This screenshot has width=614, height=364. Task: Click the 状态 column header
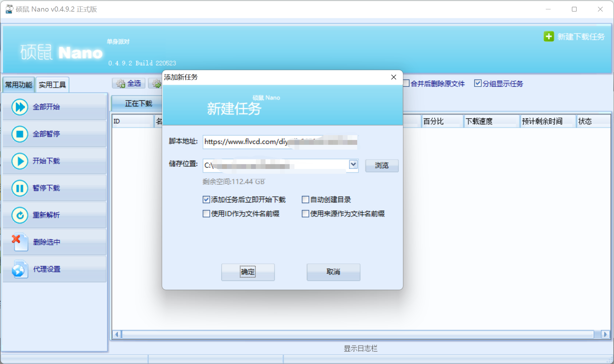(x=593, y=121)
